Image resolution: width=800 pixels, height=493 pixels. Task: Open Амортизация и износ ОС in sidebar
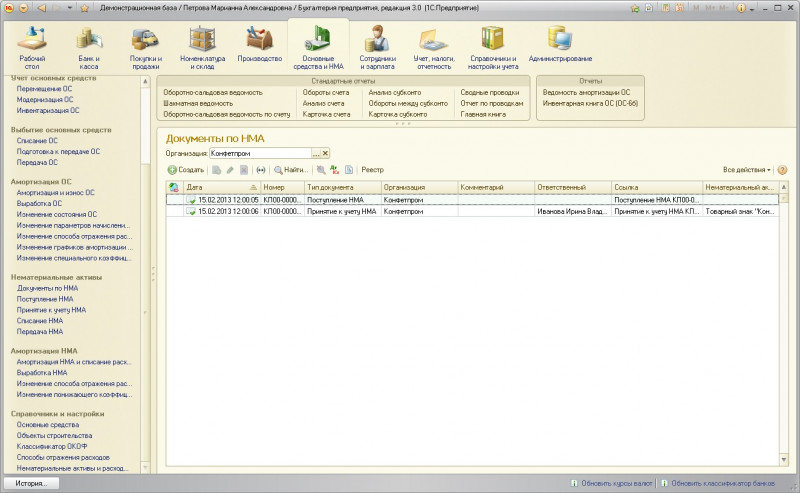tap(56, 193)
